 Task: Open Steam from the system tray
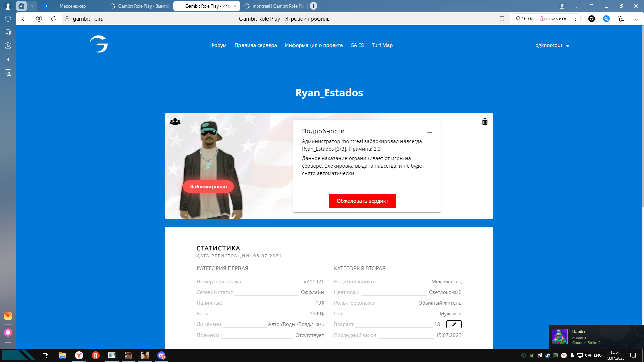click(547, 355)
